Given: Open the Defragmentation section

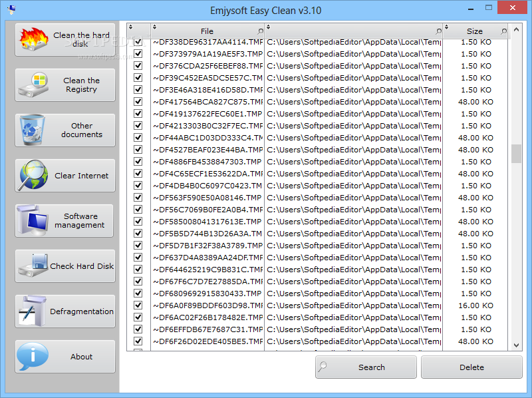Looking at the screenshot, I should [x=65, y=311].
